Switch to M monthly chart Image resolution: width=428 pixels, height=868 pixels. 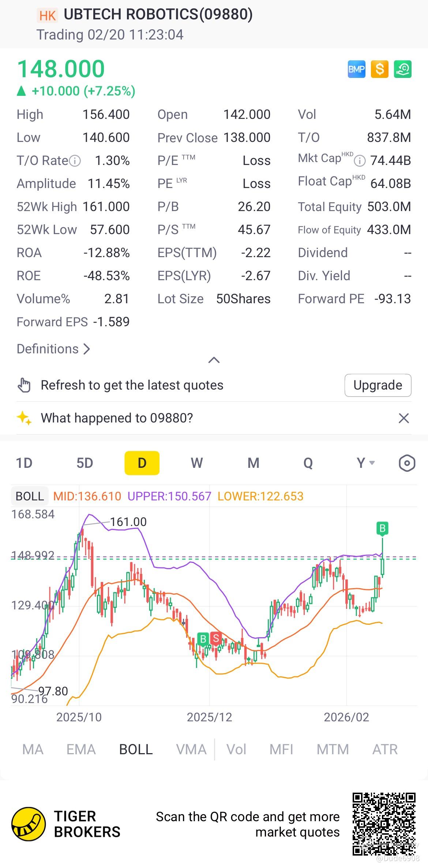(x=254, y=463)
